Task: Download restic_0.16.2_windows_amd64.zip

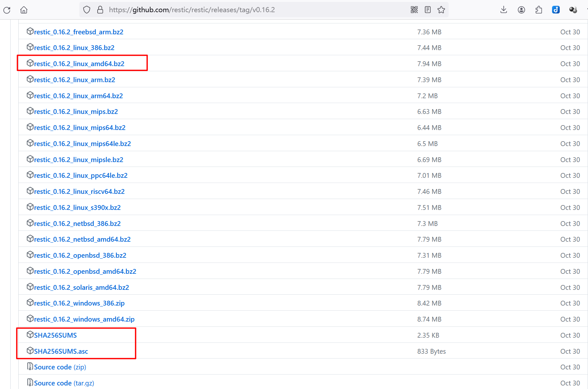Action: coord(84,319)
